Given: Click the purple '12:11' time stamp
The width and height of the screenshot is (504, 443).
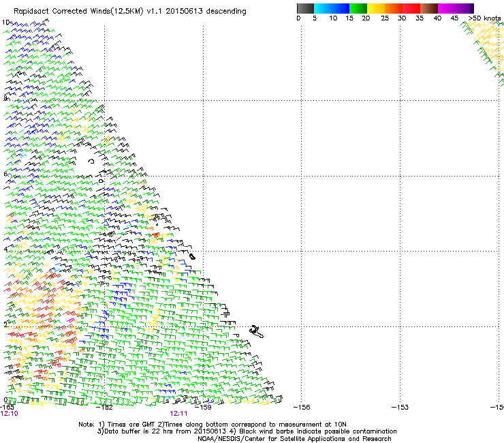Looking at the screenshot, I should [178, 414].
